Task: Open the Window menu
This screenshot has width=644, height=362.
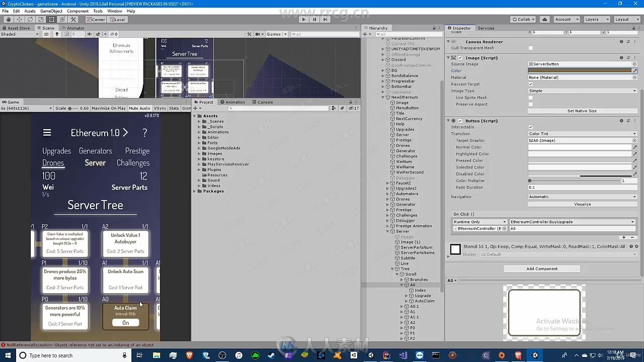Action: point(115,11)
